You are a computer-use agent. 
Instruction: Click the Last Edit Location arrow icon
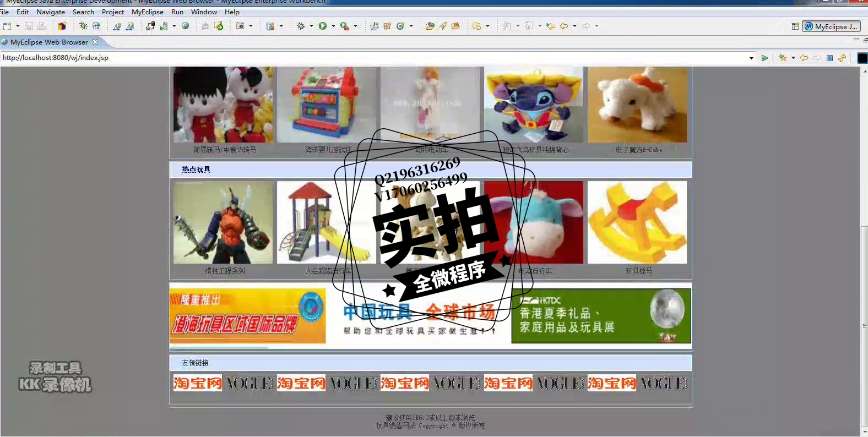[x=551, y=26]
